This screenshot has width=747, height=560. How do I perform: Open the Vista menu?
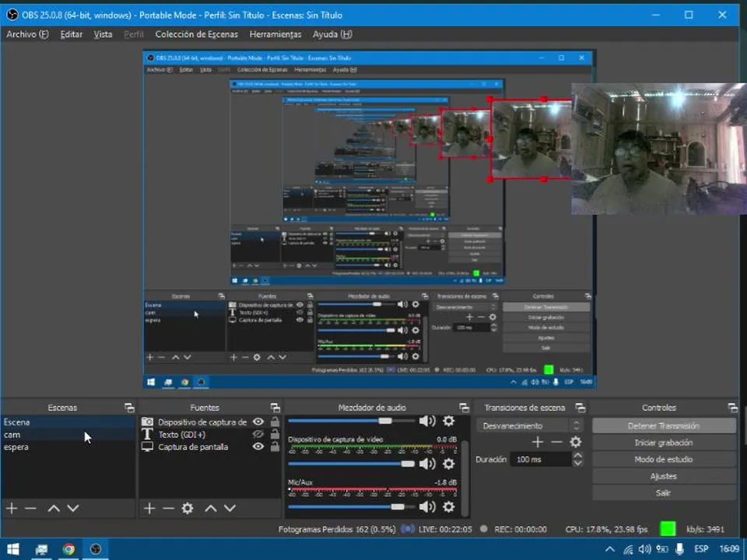[103, 34]
